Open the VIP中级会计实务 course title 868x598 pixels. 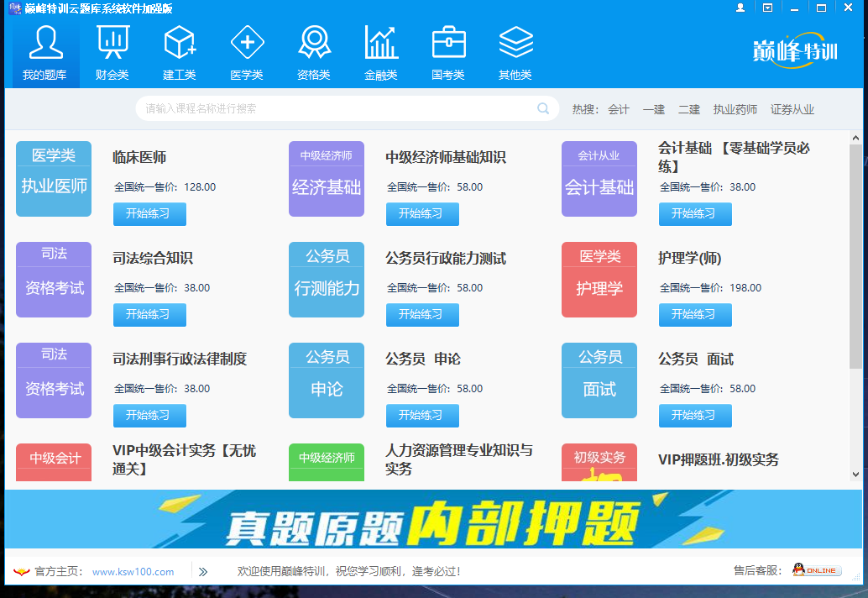[x=185, y=459]
